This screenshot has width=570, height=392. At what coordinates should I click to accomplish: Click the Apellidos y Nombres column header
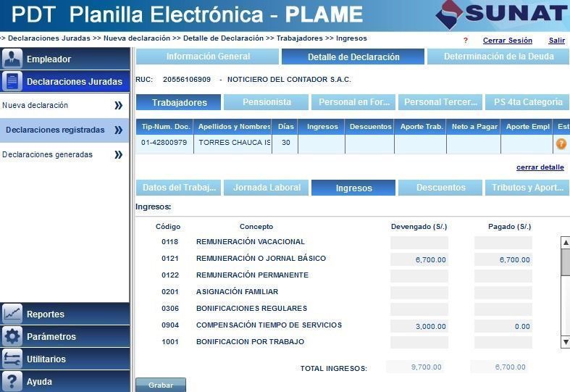[x=232, y=127]
